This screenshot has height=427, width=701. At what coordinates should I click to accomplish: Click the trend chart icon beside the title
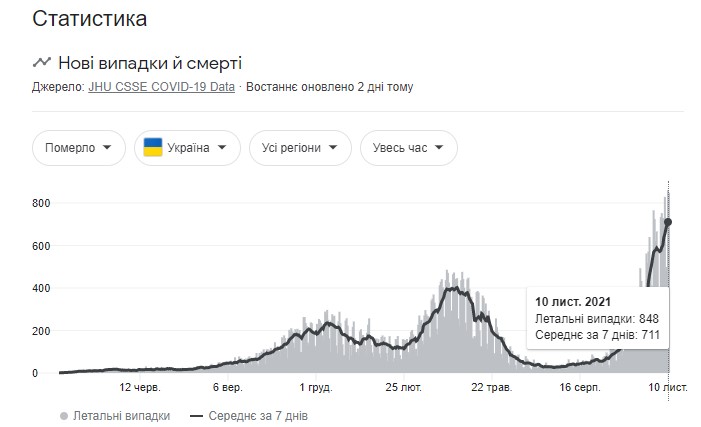pos(42,62)
